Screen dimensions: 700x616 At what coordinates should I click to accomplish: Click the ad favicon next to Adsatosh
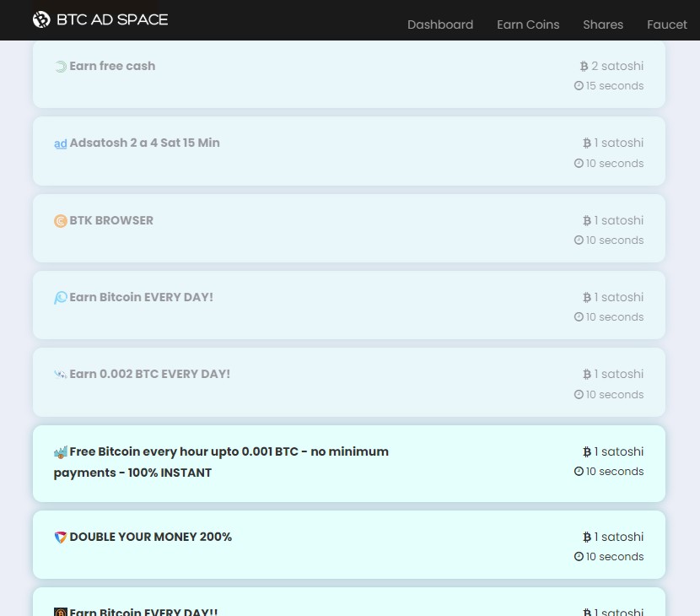pyautogui.click(x=60, y=143)
